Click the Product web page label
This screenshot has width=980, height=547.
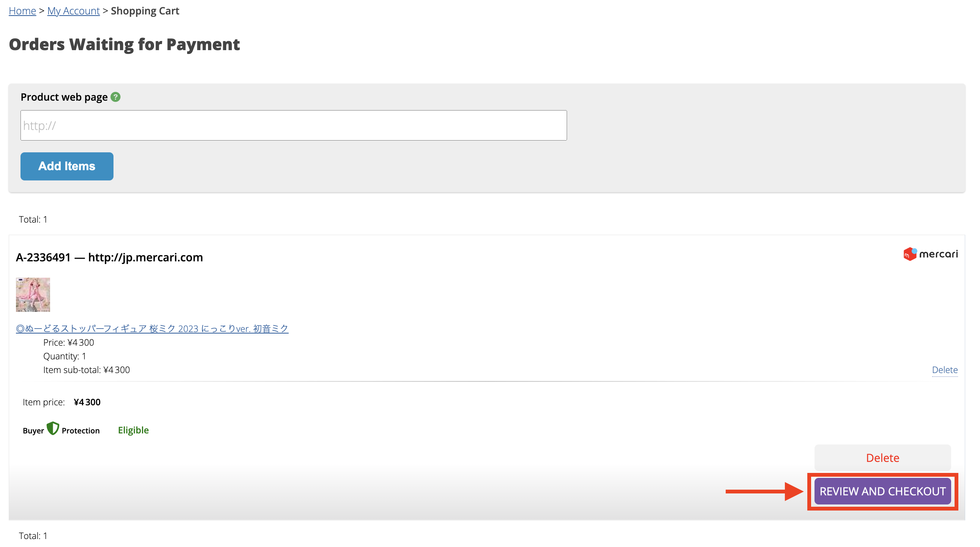[64, 97]
